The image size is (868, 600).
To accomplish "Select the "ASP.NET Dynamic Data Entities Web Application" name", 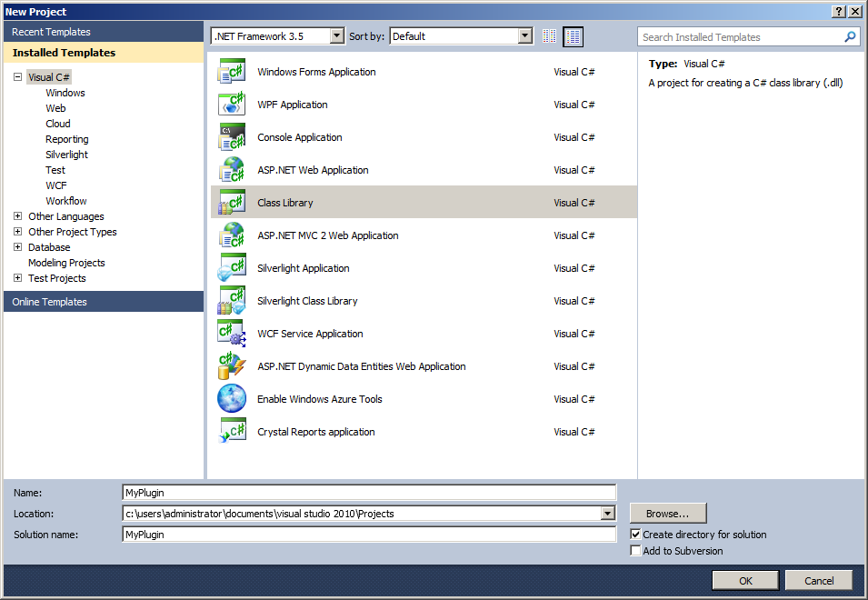I will tap(362, 366).
